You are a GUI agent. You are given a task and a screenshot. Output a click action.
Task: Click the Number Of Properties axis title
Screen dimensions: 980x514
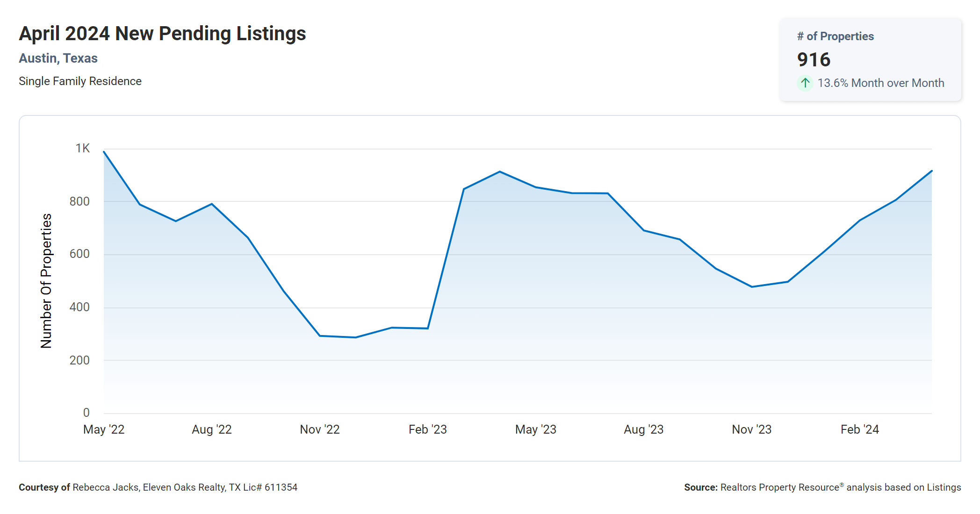tap(46, 281)
